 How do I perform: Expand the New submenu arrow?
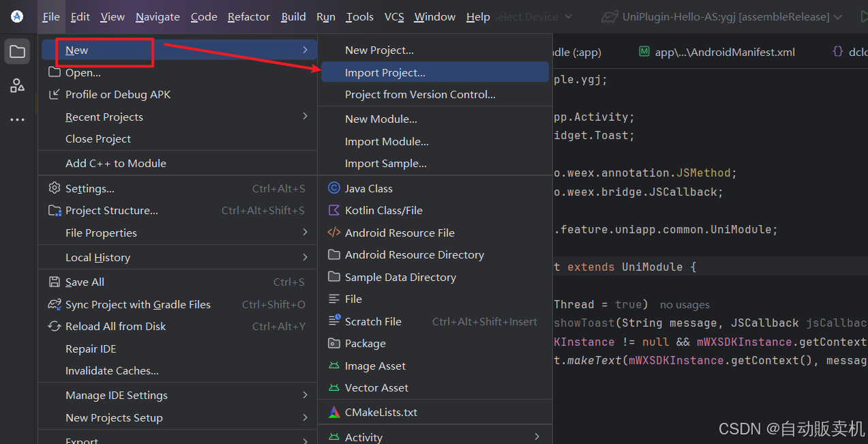305,50
